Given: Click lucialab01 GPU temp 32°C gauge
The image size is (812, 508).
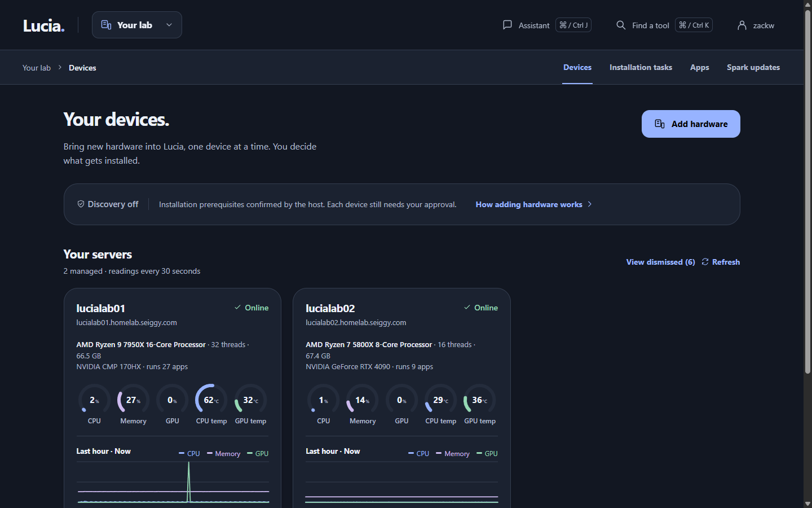Looking at the screenshot, I should 250,400.
